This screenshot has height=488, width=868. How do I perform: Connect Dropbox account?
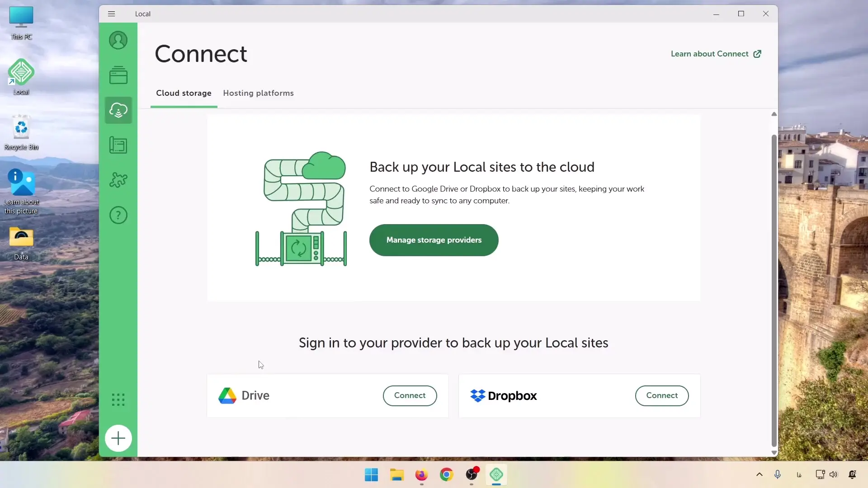661,395
